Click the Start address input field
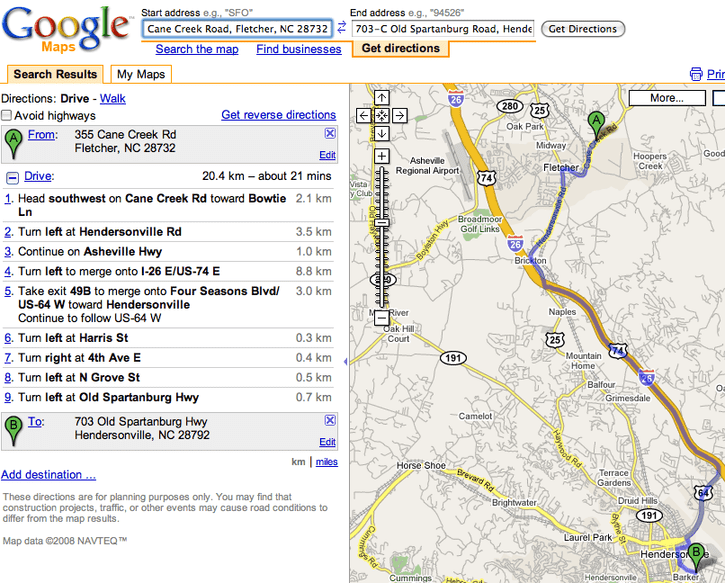 coord(237,29)
